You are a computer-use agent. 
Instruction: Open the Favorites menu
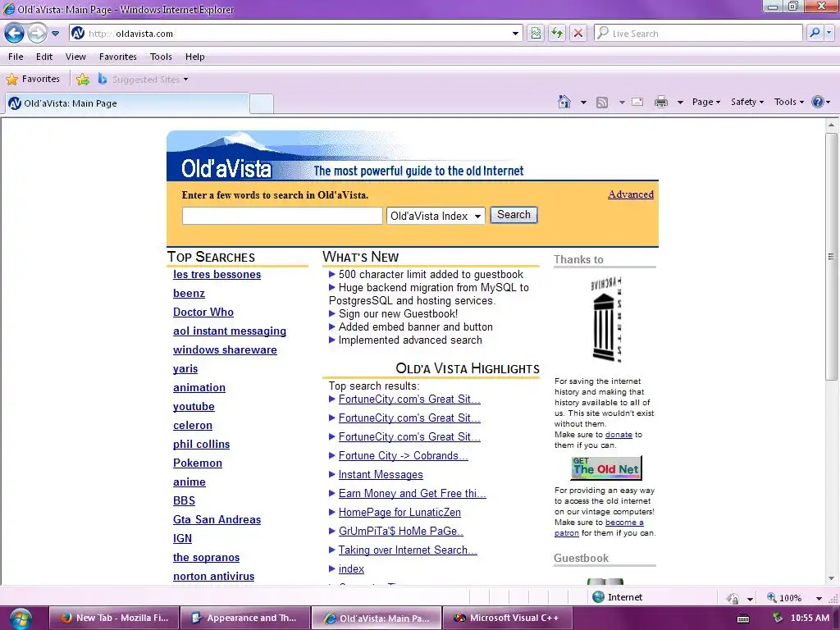coord(118,57)
